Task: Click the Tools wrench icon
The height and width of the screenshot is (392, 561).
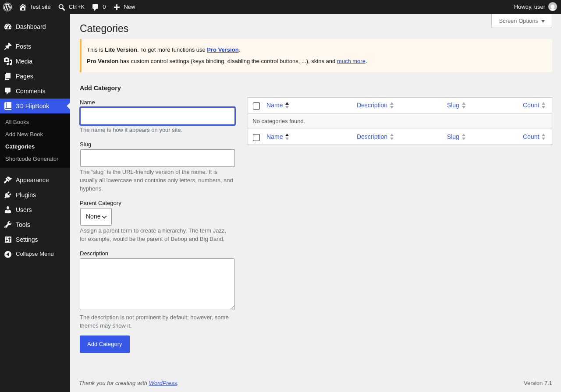Action: click(x=8, y=225)
